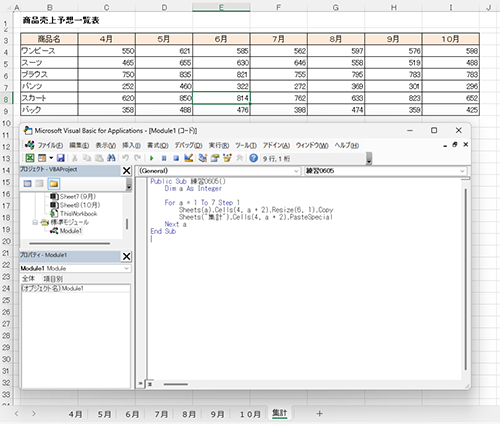Screen dimensions: 500x424
Task: Click the code window vertical scrollbar
Action: click(x=466, y=279)
